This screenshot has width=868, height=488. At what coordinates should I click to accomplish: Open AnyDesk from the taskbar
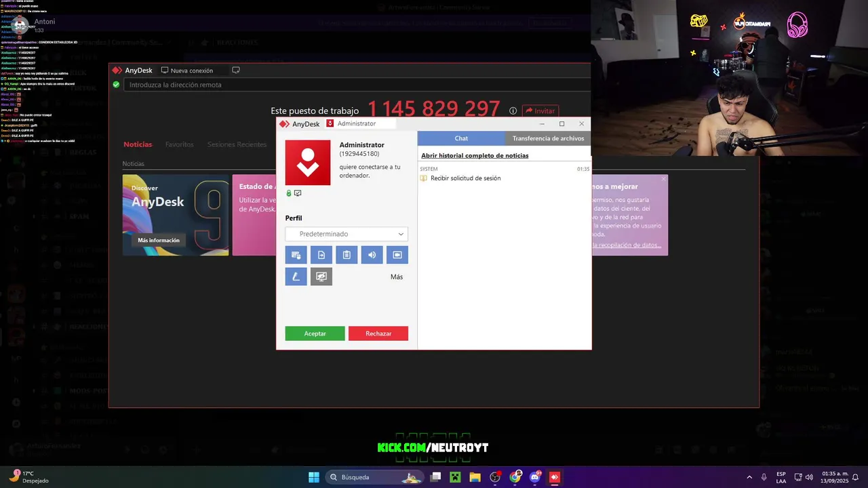[x=555, y=477]
